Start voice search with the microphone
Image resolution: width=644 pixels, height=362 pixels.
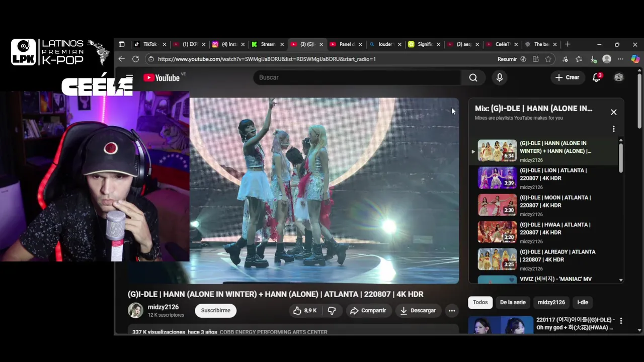pos(499,77)
